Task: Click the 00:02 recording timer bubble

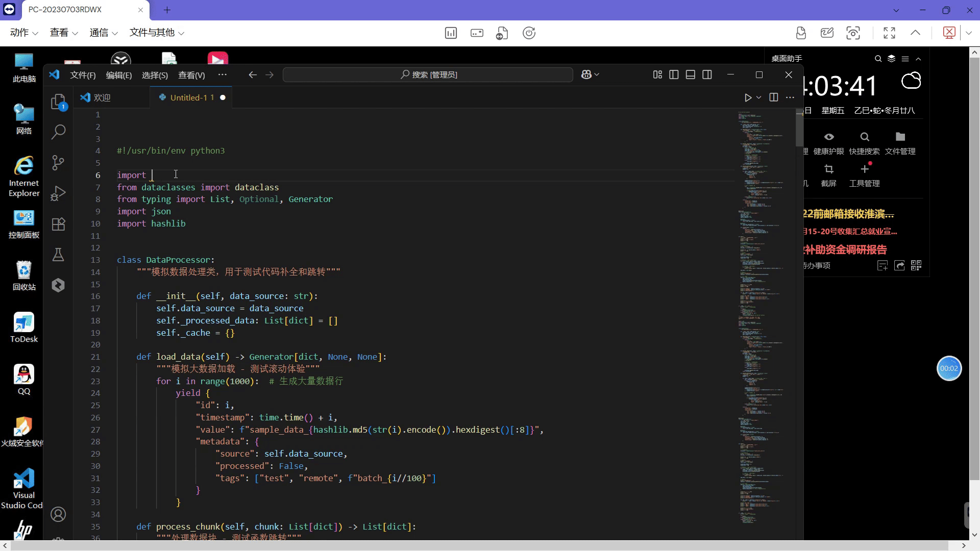Action: coord(949,368)
